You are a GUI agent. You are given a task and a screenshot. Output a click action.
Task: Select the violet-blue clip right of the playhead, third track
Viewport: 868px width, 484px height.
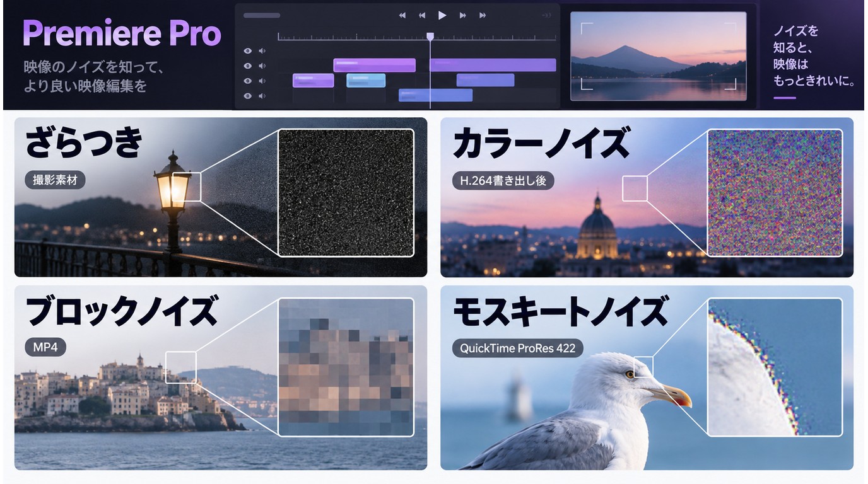coord(485,80)
